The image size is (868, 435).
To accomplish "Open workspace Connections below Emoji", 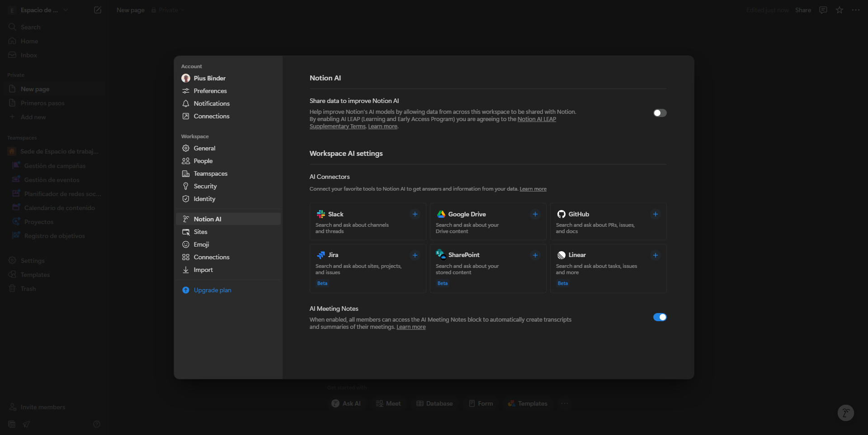I will click(x=228, y=257).
